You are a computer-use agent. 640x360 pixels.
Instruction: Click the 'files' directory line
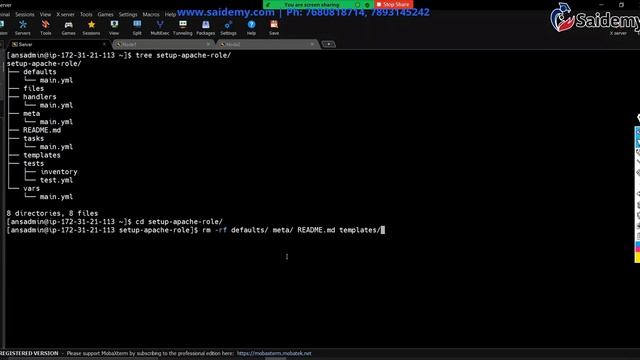[33, 89]
